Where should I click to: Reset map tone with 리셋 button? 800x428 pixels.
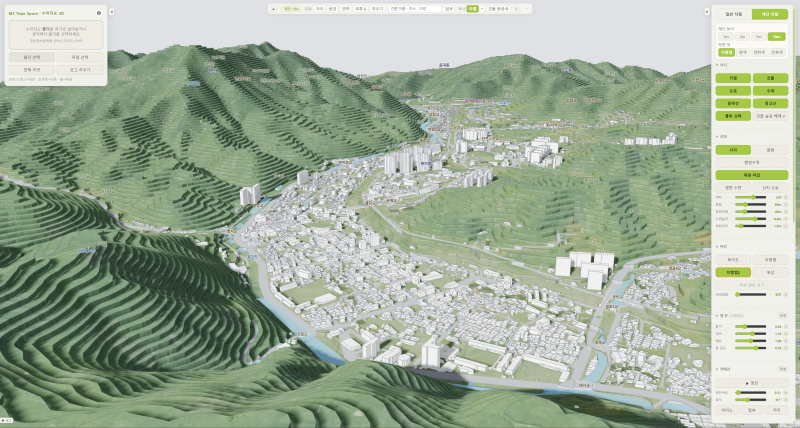tap(783, 316)
